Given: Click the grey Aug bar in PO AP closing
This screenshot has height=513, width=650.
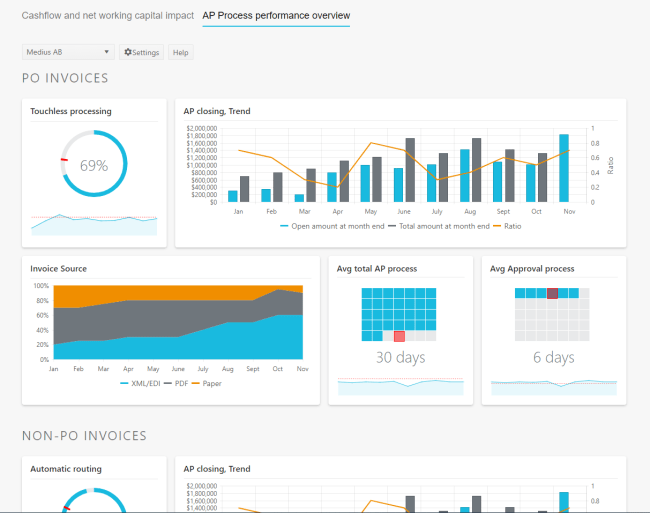Looking at the screenshot, I should click(x=477, y=170).
